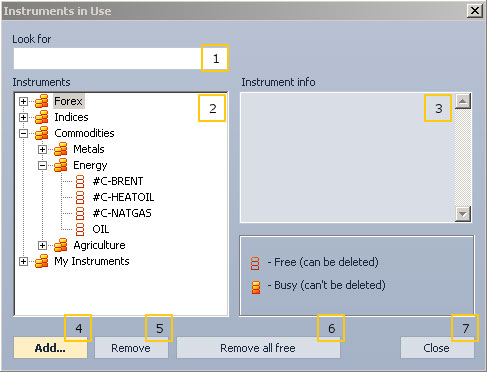This screenshot has height=372, width=487.
Task: Expand the My Instruments node
Action: [23, 261]
